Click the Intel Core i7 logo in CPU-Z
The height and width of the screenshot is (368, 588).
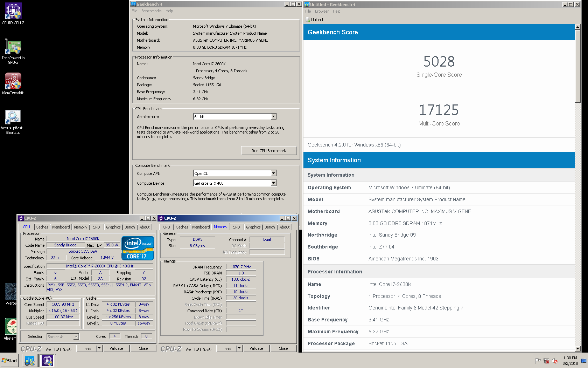click(138, 248)
